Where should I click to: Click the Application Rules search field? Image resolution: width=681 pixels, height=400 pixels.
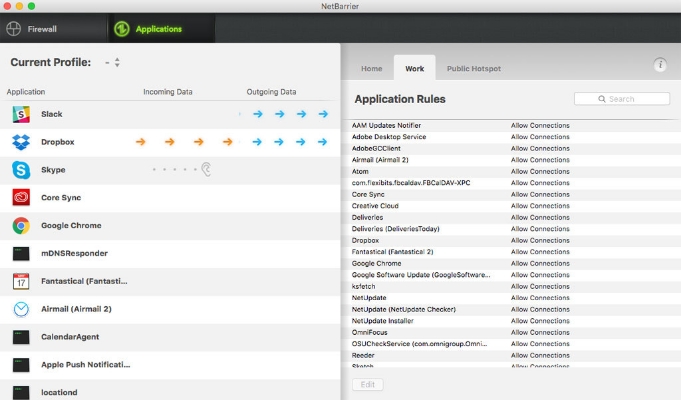coord(622,99)
